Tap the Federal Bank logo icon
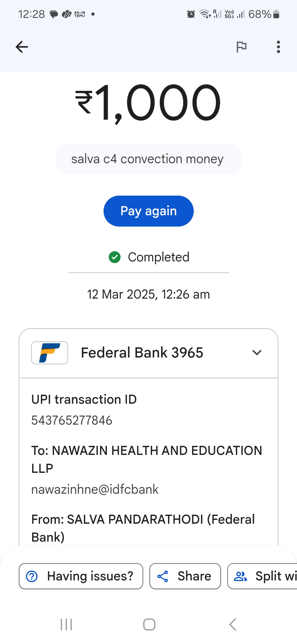Viewport: 297px width, 644px height. pos(50,353)
